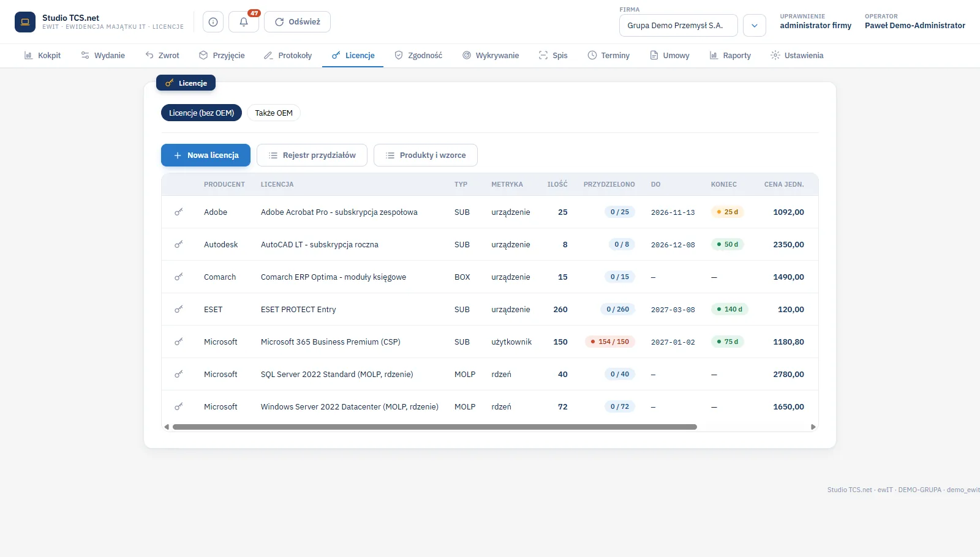
Task: Expand the company selector chevron
Action: [755, 26]
